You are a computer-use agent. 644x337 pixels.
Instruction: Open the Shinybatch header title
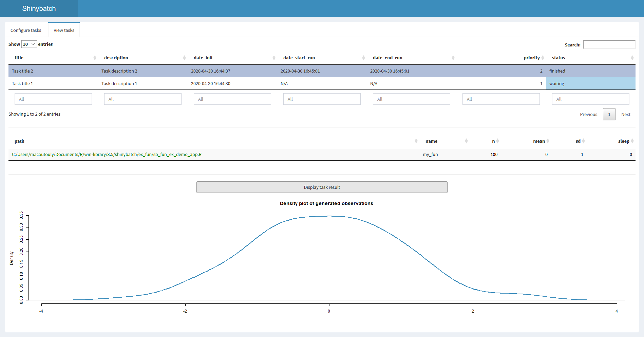pyautogui.click(x=39, y=8)
